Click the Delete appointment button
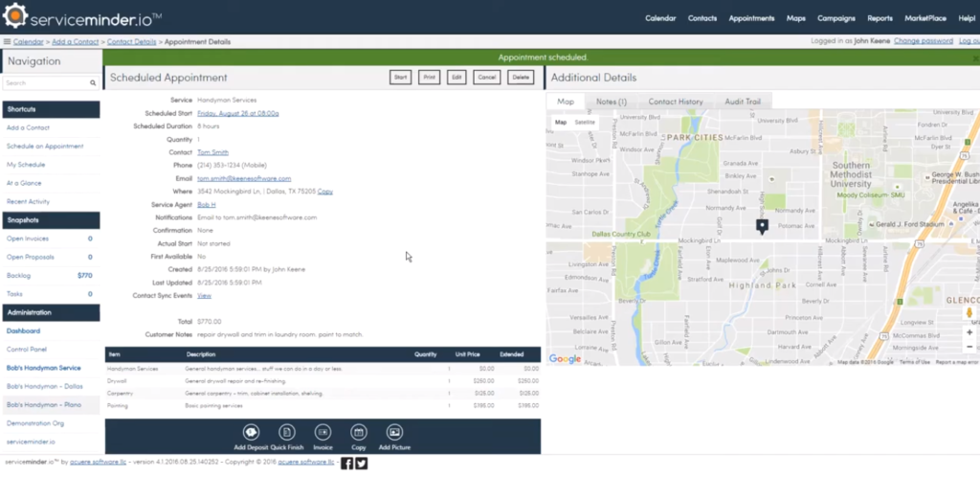Screen dimensions: 980x477 [521, 78]
